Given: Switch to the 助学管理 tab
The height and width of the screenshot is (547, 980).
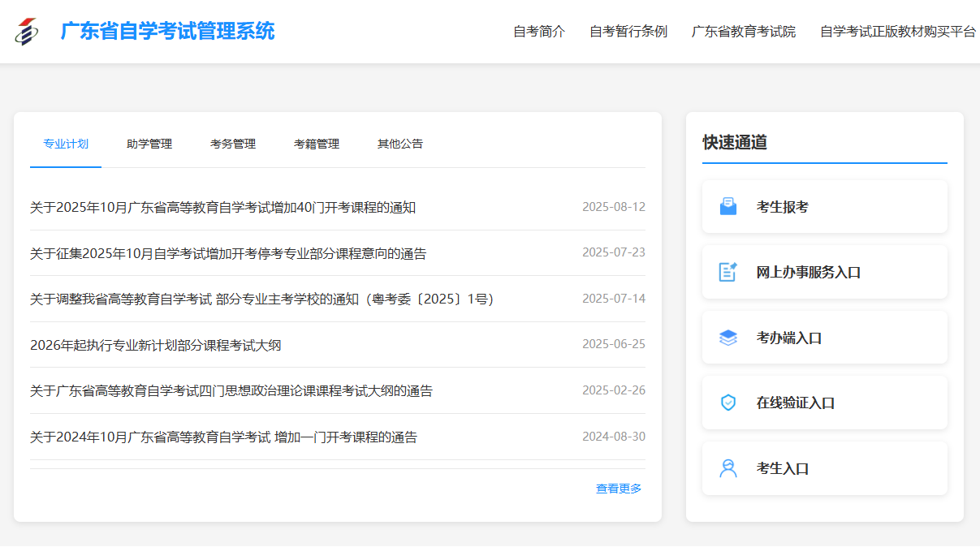Looking at the screenshot, I should click(x=149, y=144).
